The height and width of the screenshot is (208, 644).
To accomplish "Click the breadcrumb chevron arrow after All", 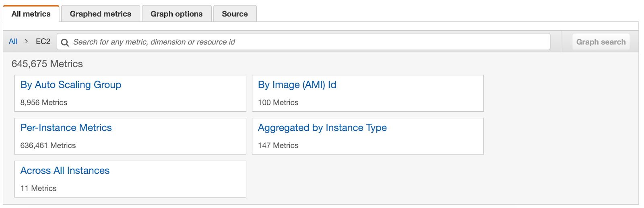I will (27, 41).
